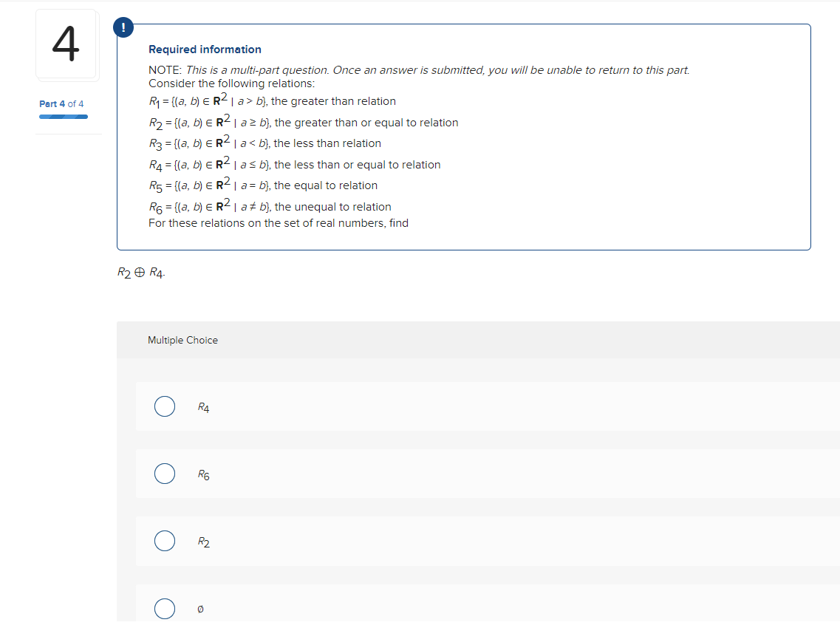Screen dimensions: 840x628
Task: Click the R4 answer label text
Action: (203, 407)
